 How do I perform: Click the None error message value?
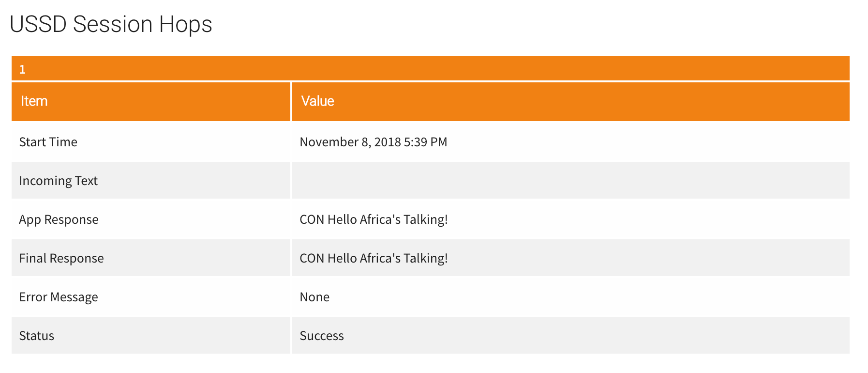(x=314, y=297)
